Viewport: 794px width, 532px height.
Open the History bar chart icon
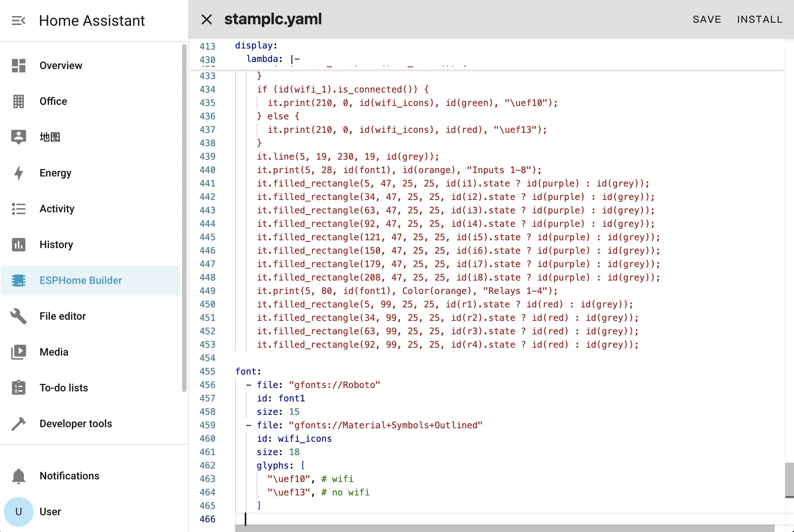click(18, 245)
